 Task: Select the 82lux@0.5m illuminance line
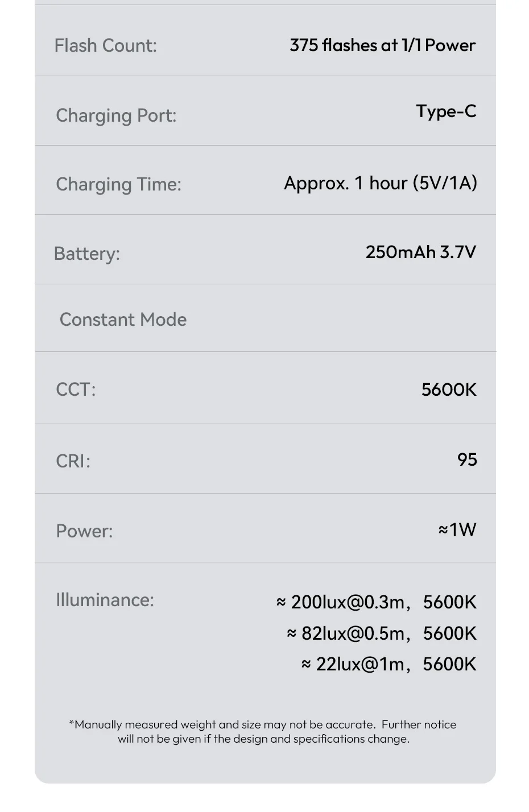tap(381, 633)
